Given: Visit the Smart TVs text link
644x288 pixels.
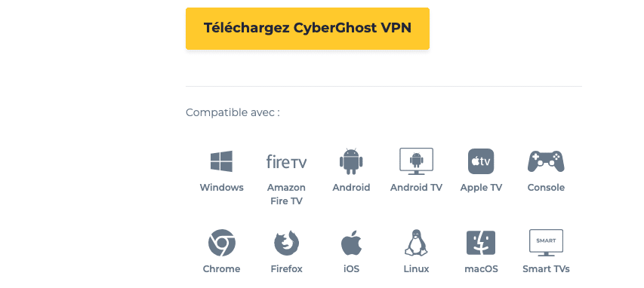Looking at the screenshot, I should 546,269.
